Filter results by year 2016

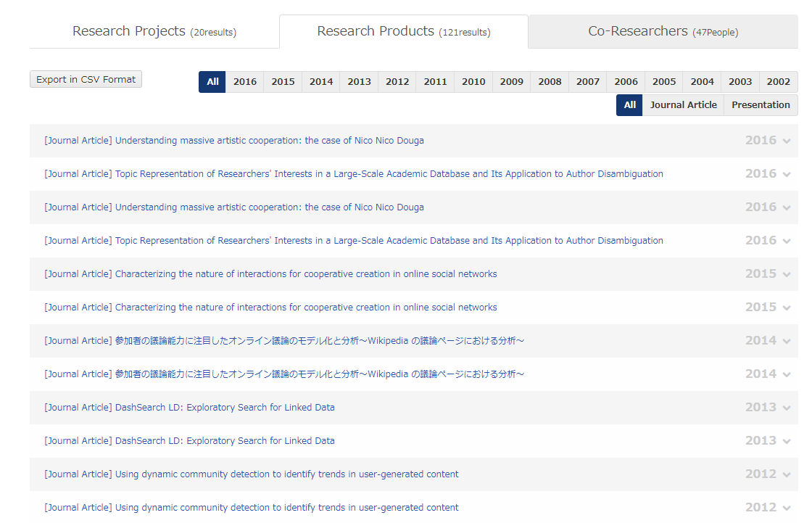(245, 82)
